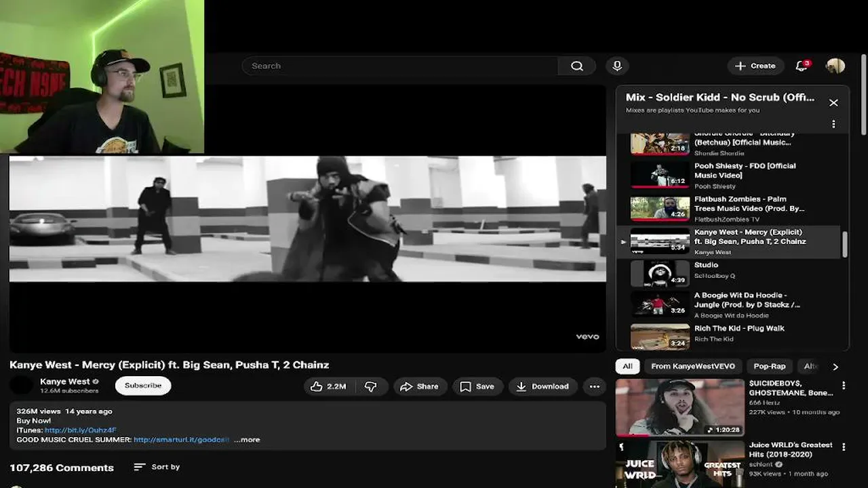Play Shordie Shordie Bitchuary video
The width and height of the screenshot is (868, 488).
(x=728, y=144)
